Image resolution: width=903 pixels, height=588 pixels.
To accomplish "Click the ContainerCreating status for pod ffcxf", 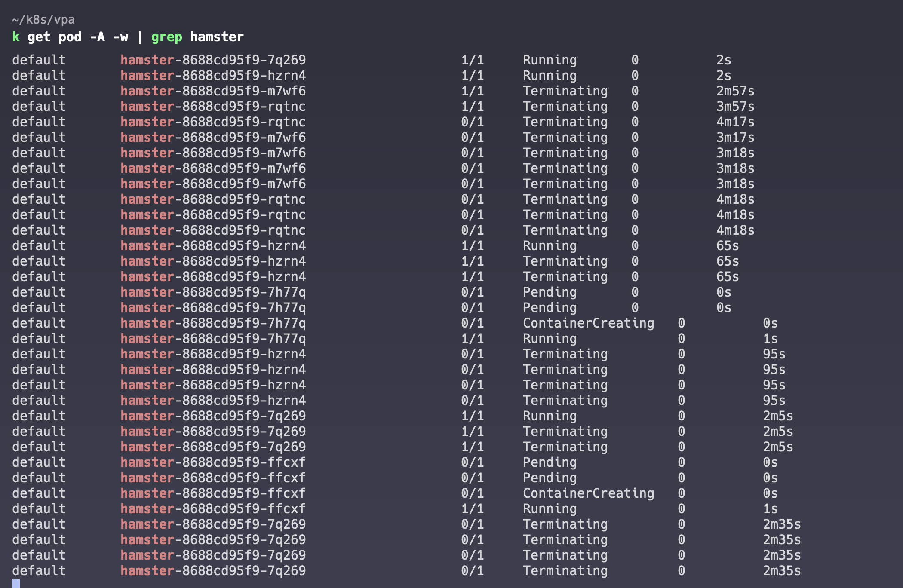I will (588, 493).
